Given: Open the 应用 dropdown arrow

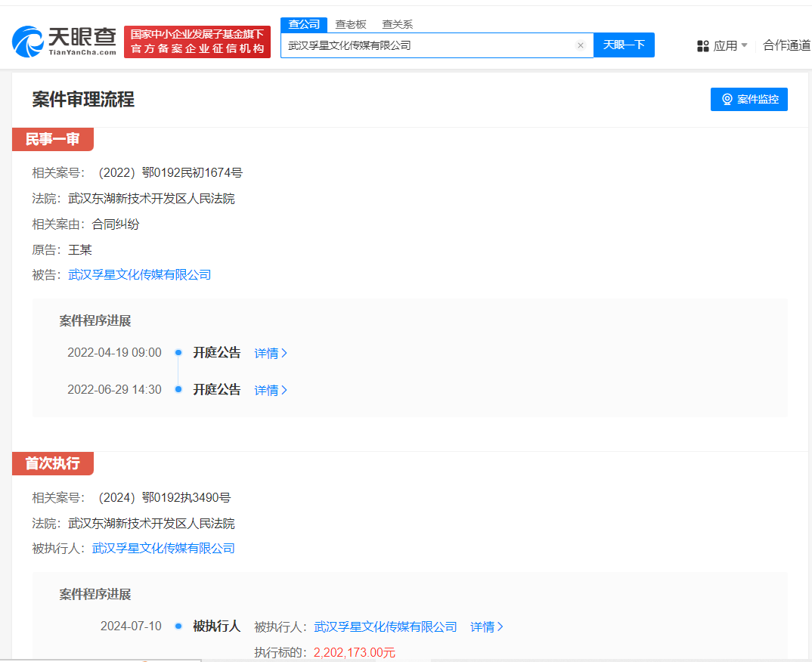Looking at the screenshot, I should (x=744, y=45).
